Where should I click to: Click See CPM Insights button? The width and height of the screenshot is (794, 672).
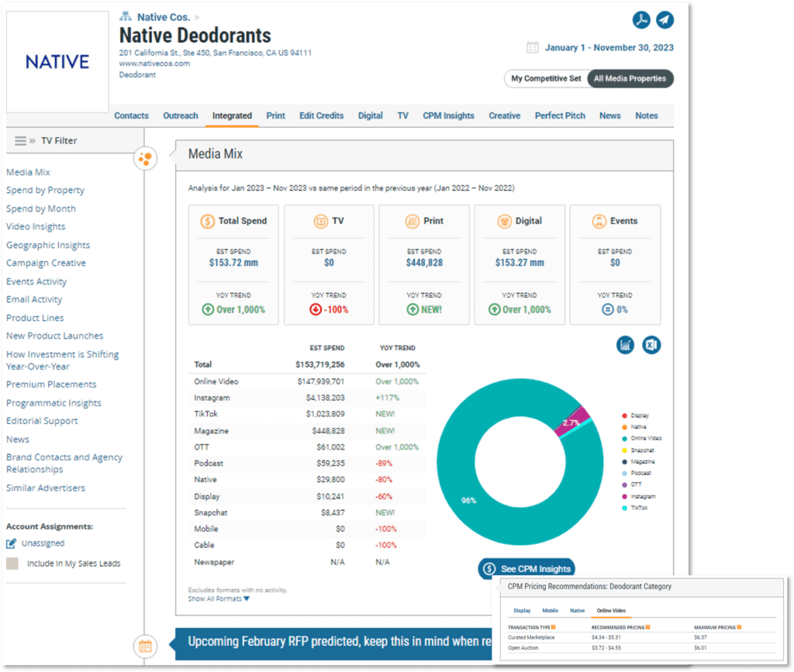[526, 569]
